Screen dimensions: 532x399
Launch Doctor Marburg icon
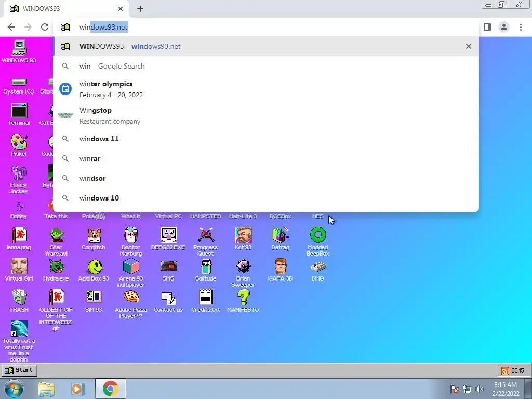coord(131,242)
